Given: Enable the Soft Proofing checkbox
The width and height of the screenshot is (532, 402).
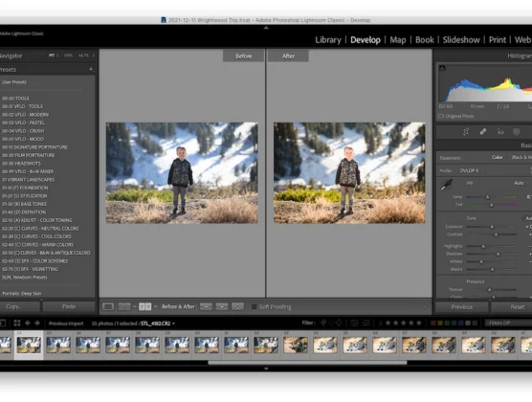Looking at the screenshot, I should pos(254,307).
